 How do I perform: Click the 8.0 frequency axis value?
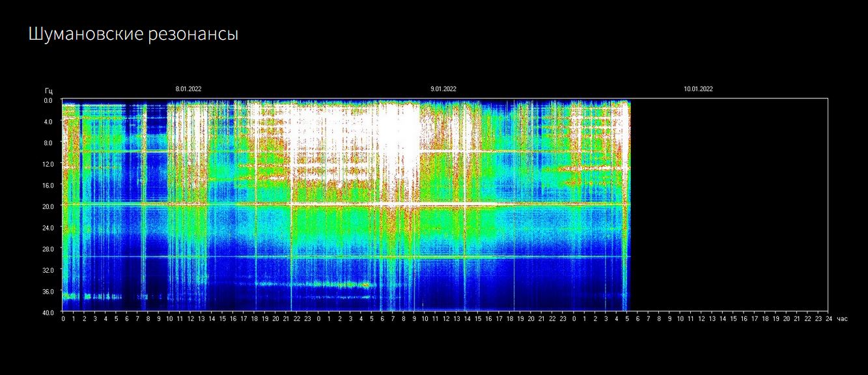coord(48,143)
